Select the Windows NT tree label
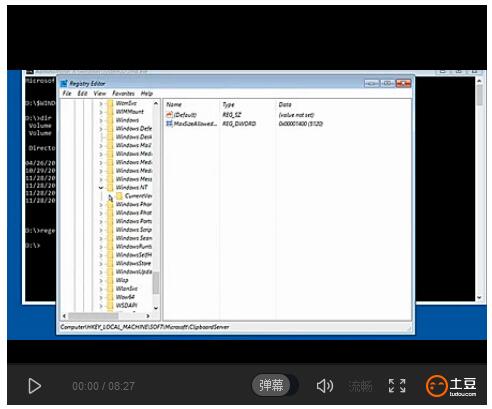This screenshot has width=492, height=409. pyautogui.click(x=132, y=187)
